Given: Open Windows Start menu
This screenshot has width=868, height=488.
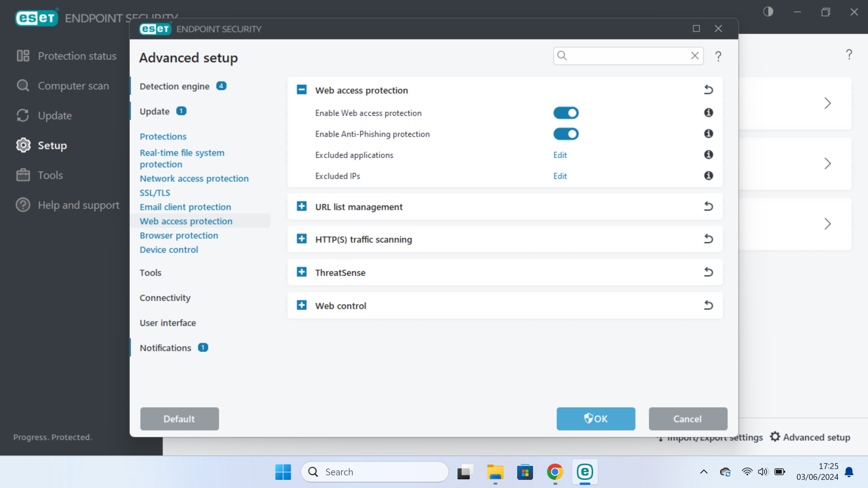Looking at the screenshot, I should coord(283,472).
